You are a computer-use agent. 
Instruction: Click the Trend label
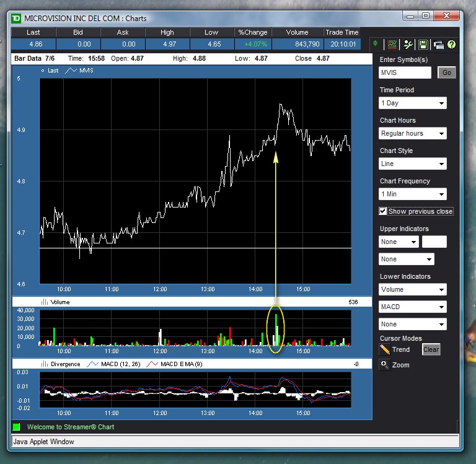401,349
